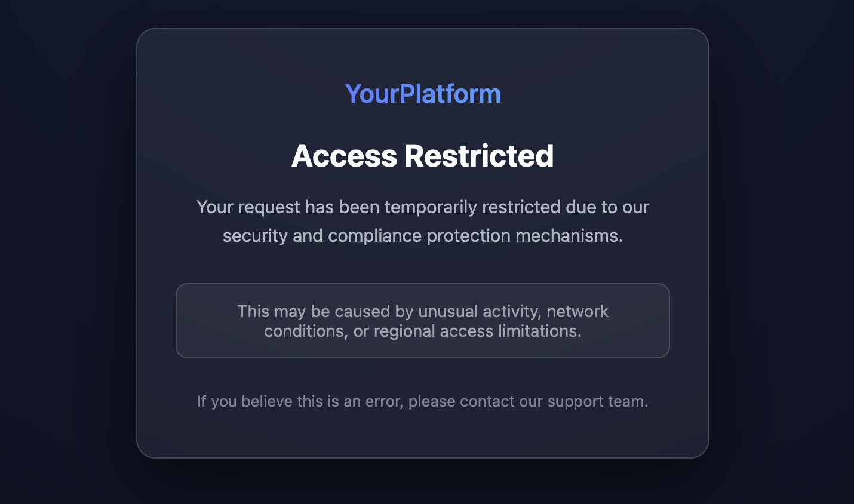Click the words "temporarily restricted" in the description
The width and height of the screenshot is (854, 504).
(x=472, y=207)
